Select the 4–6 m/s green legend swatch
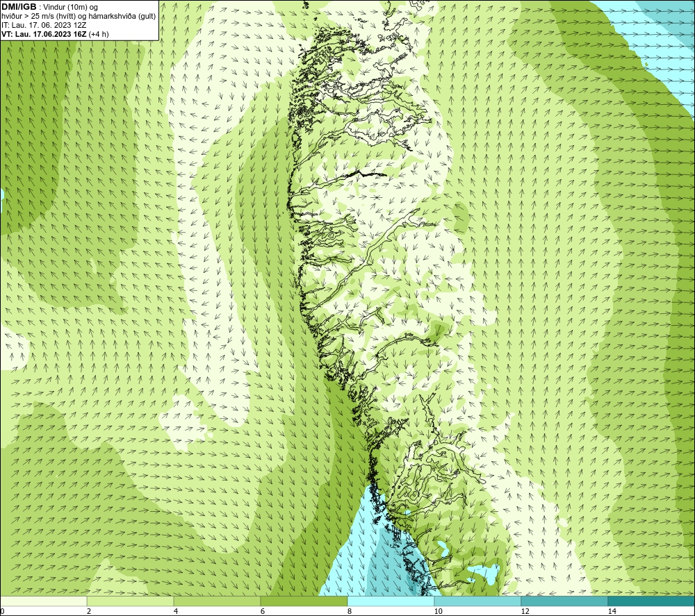Screen dimensions: 695x616 coord(217,601)
